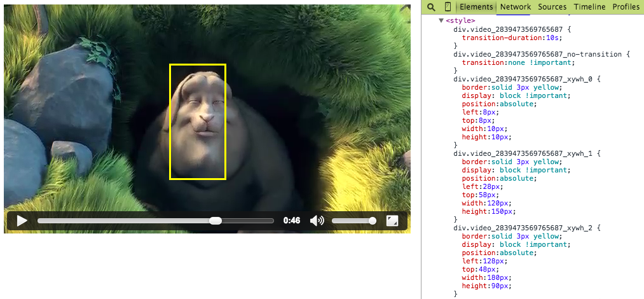The width and height of the screenshot is (644, 299).
Task: Enter fullscreen mode on the video player
Action: tap(392, 221)
